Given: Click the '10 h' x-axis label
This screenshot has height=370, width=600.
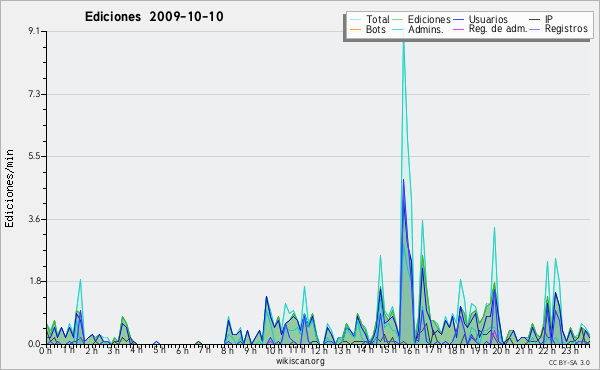Looking at the screenshot, I should [274, 350].
